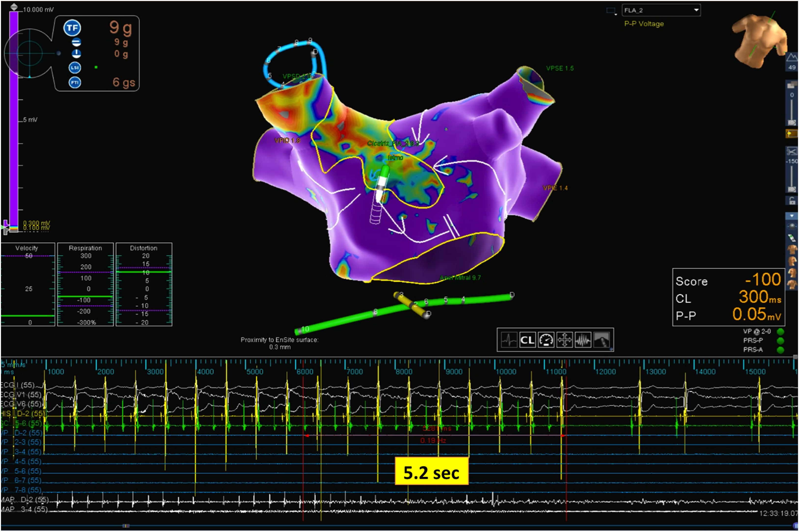Toggle the VP @ 2-0 green indicator
Screen dimensions: 799x532
tap(780, 331)
